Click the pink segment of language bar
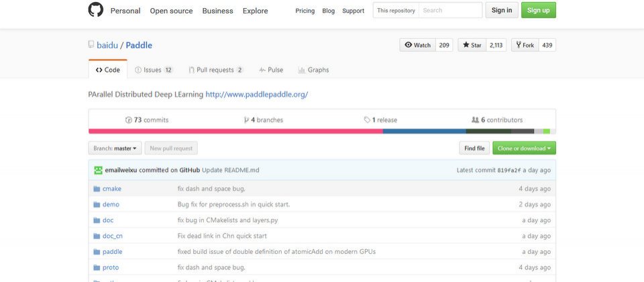 pyautogui.click(x=235, y=132)
